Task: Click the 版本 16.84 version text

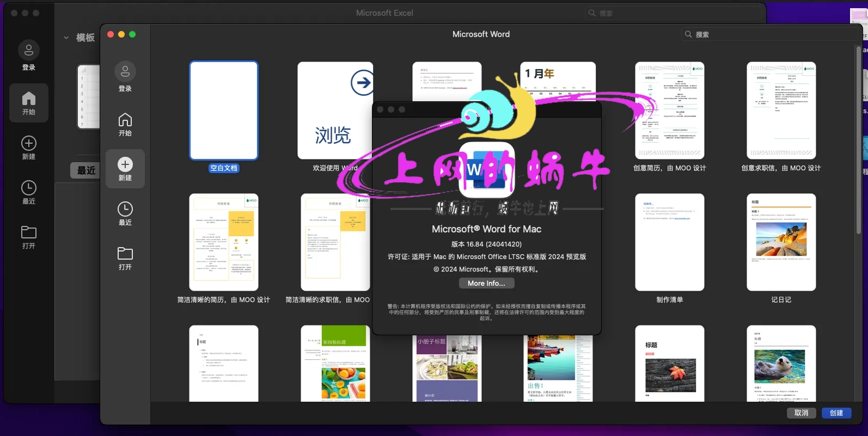Action: pos(486,244)
